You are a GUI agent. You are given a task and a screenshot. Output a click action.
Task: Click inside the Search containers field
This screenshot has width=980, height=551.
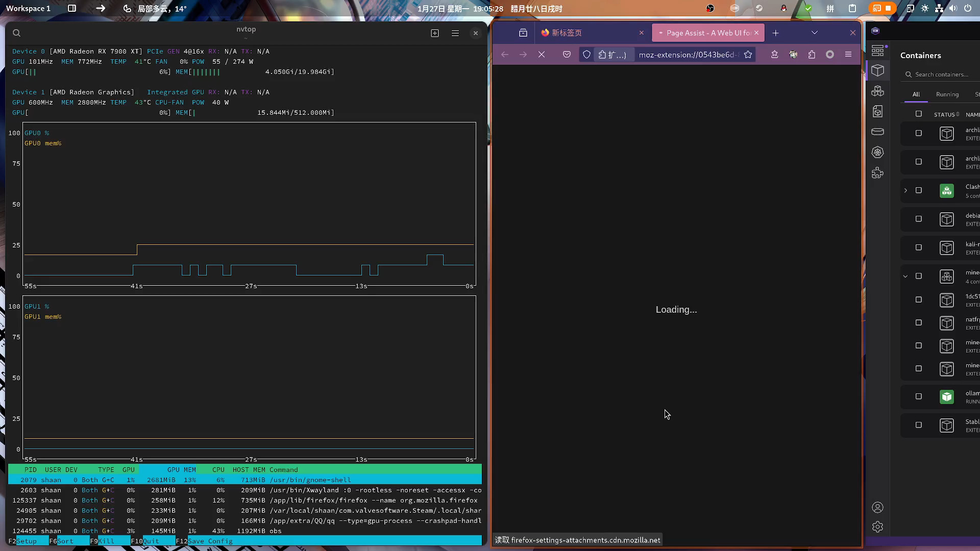point(943,74)
